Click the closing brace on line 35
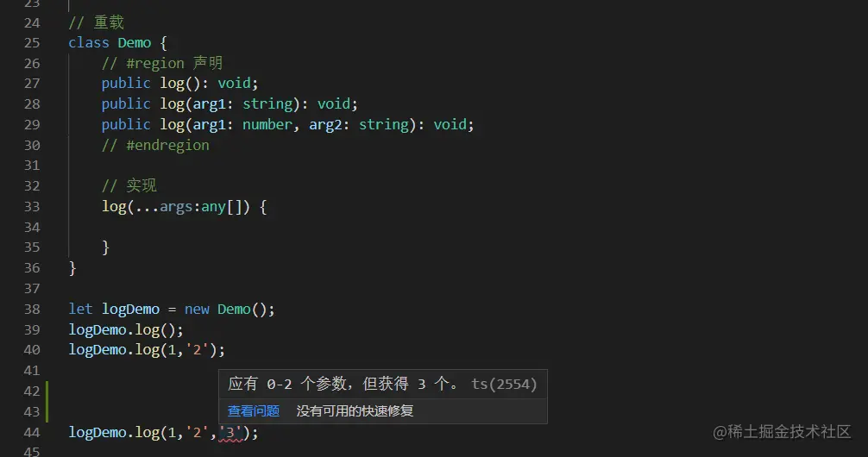Image resolution: width=868 pixels, height=457 pixels. (106, 247)
